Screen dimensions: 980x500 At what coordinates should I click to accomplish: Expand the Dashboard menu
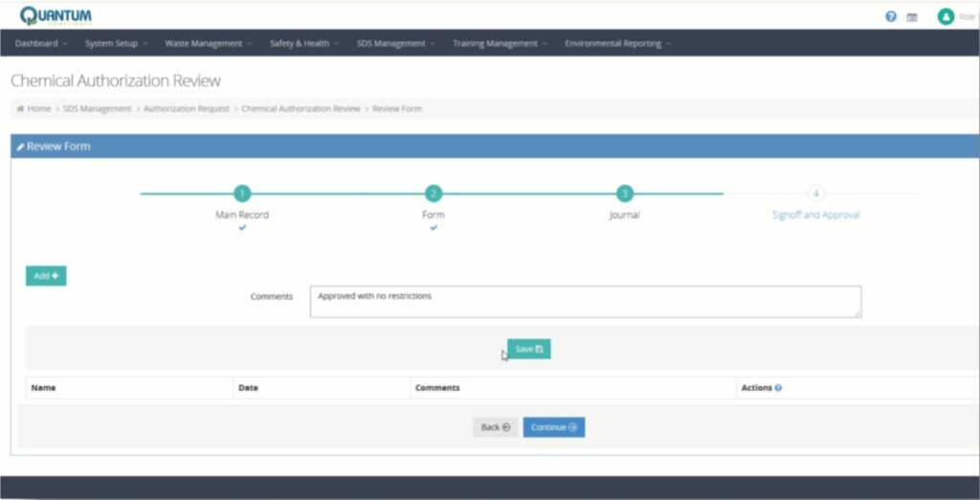click(41, 43)
